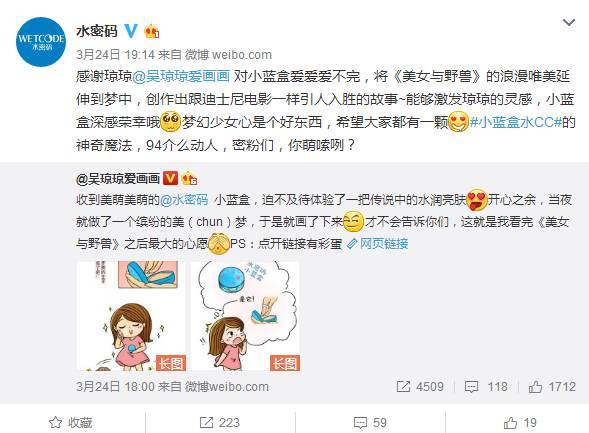Open first cartoon thumbnail with girl smiling
This screenshot has width=589, height=433.
tap(131, 316)
